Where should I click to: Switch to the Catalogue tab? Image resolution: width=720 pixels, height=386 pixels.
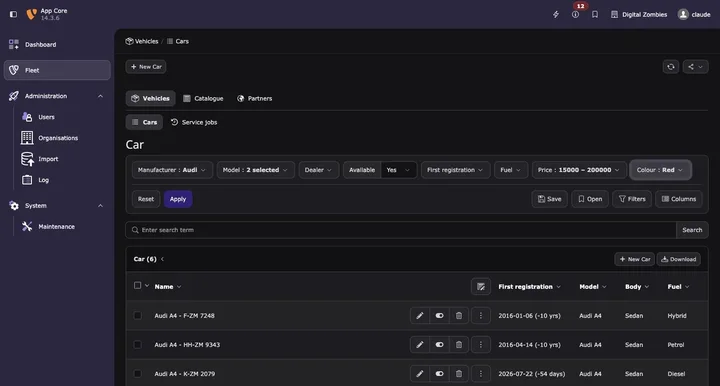(203, 98)
